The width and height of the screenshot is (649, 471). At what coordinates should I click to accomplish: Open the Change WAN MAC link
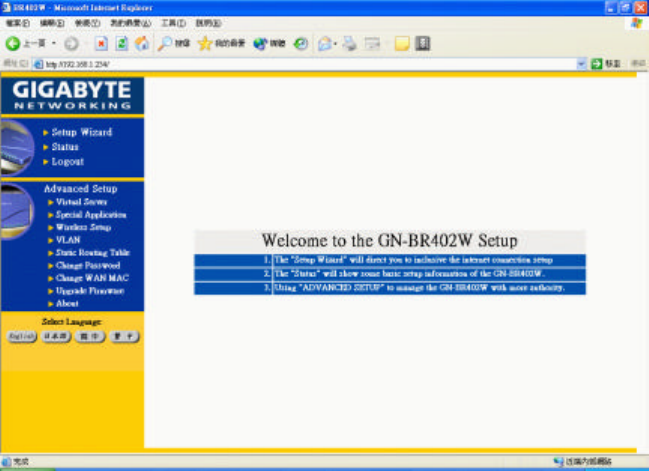[92, 278]
